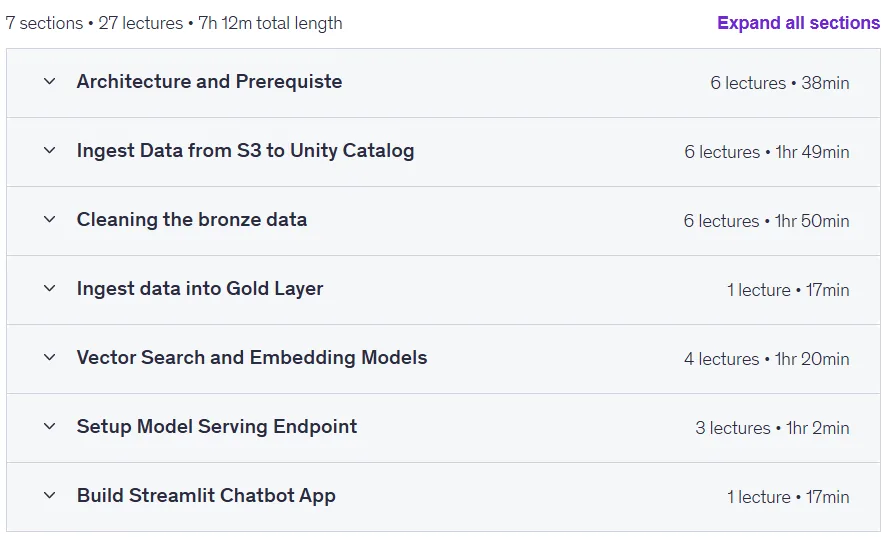
Task: Click chevron beside Cleaning the bronze data
Action: click(50, 220)
